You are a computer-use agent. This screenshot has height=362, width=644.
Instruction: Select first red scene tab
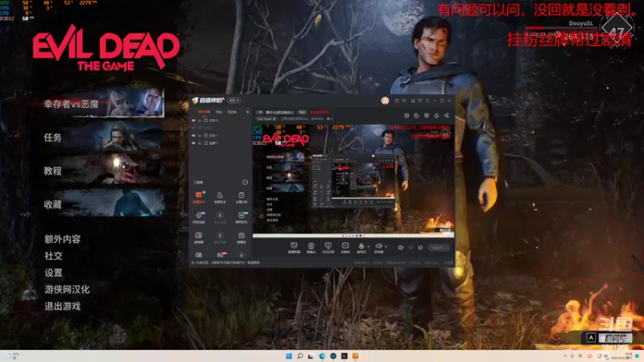pos(204,112)
